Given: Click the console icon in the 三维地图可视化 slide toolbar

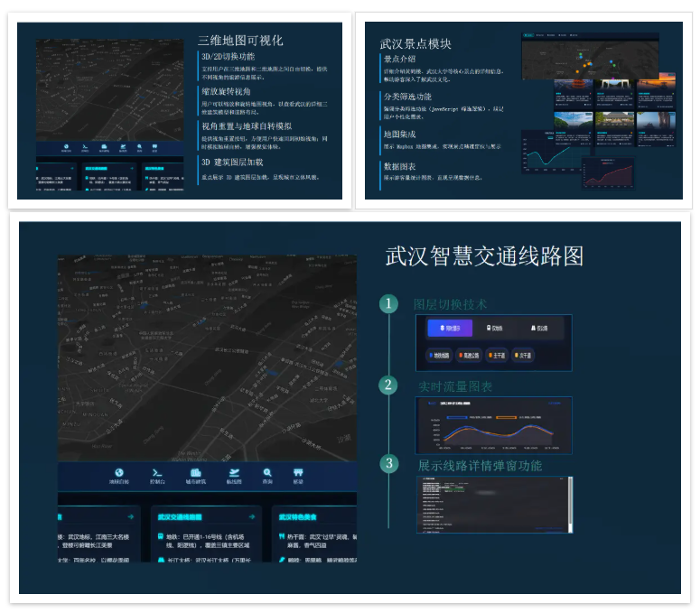Looking at the screenshot, I should pos(85,146).
